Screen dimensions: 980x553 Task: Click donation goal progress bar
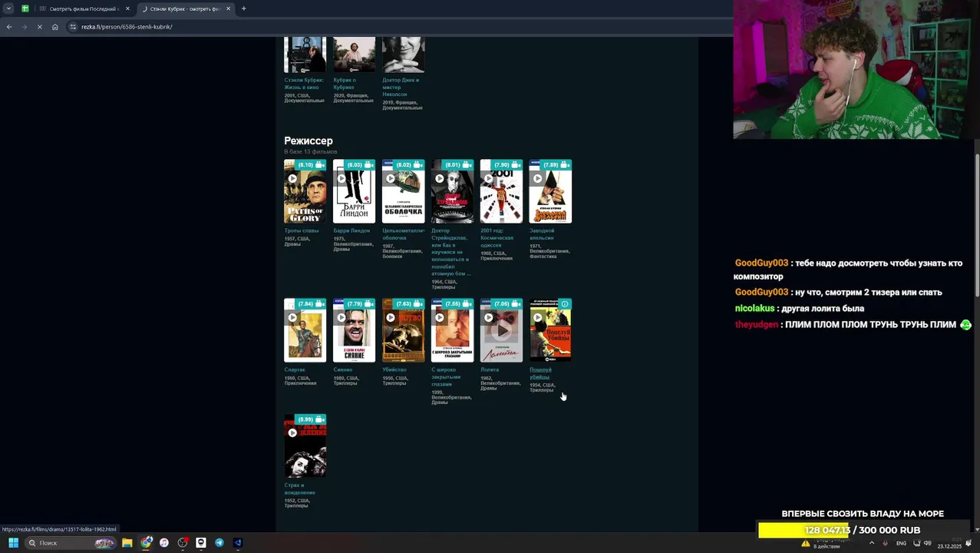click(x=862, y=530)
